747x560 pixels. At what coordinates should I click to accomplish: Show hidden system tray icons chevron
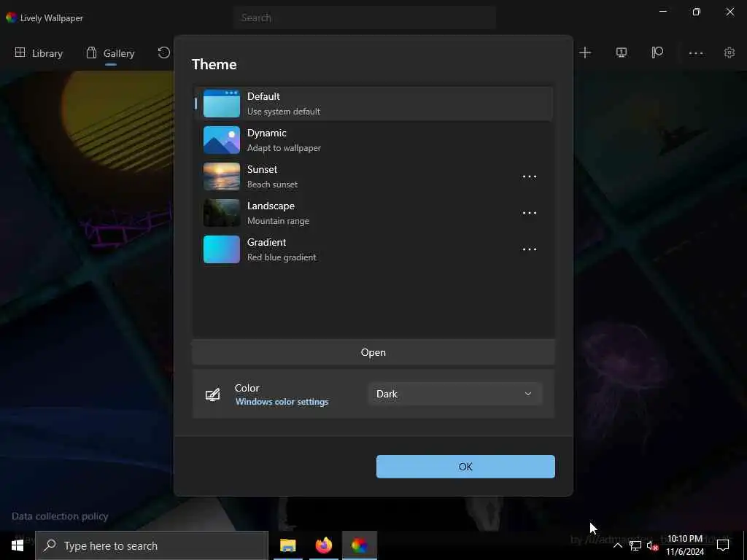pos(617,545)
